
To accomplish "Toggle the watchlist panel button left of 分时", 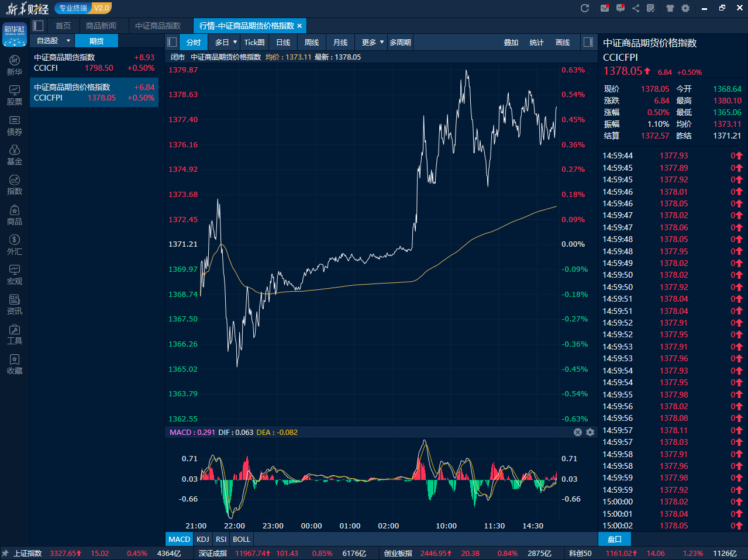I will tap(172, 42).
